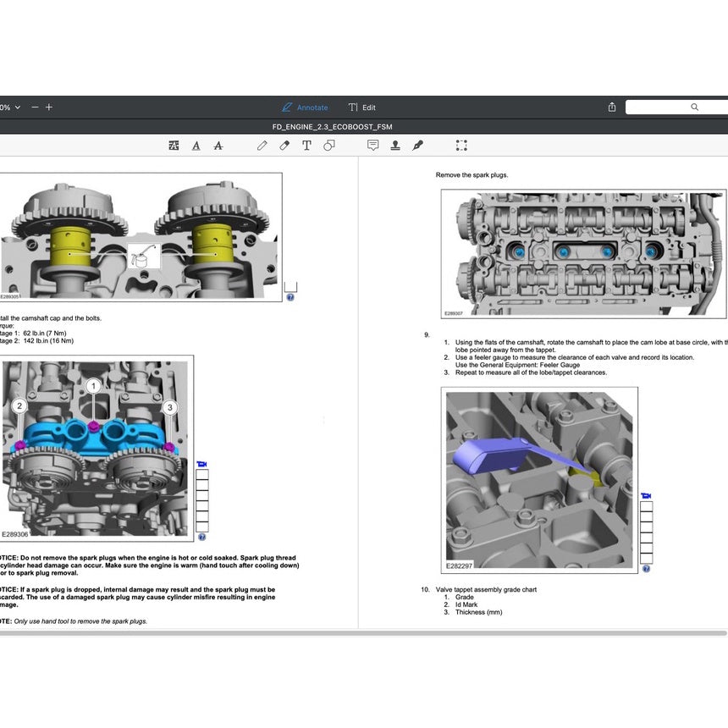This screenshot has width=728, height=728.
Task: Activate the selection marquee tool
Action: click(461, 145)
